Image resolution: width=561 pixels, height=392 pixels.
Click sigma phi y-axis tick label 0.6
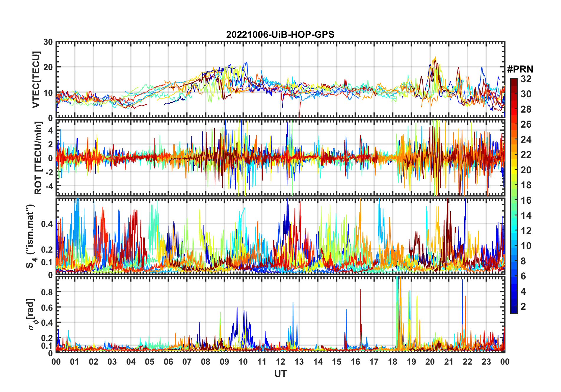pos(47,308)
